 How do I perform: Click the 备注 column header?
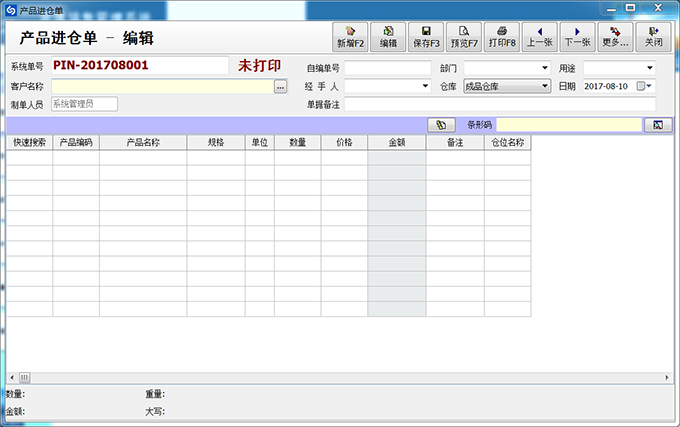point(455,143)
